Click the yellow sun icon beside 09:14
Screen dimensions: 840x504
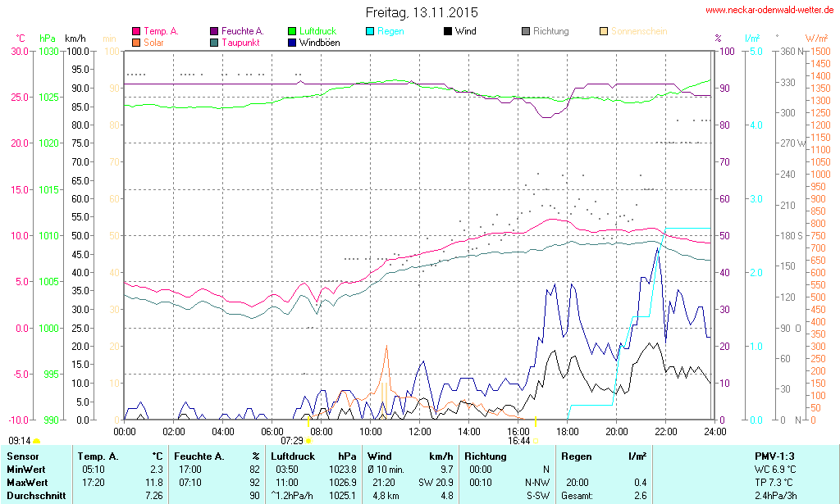(x=36, y=441)
